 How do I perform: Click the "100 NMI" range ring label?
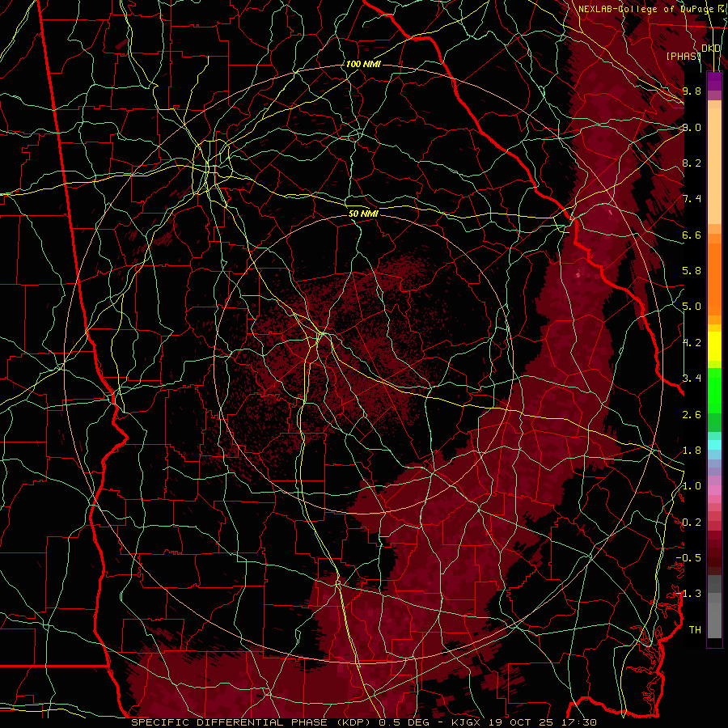click(x=363, y=64)
